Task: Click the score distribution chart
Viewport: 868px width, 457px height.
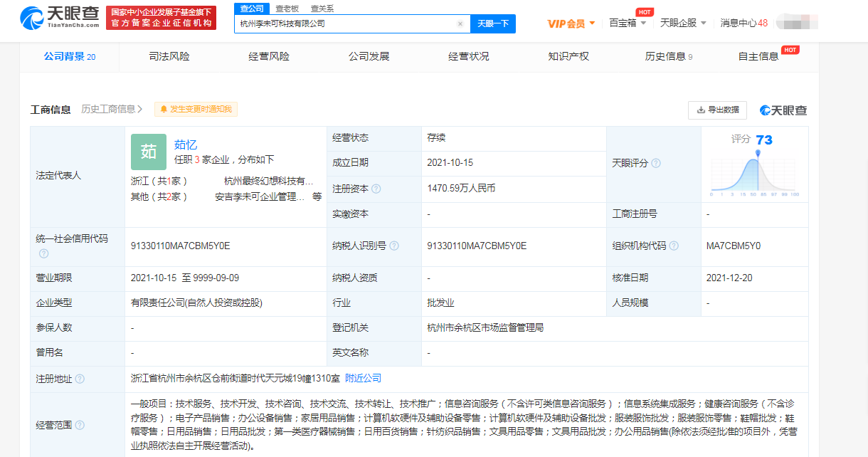Action: tap(755, 172)
